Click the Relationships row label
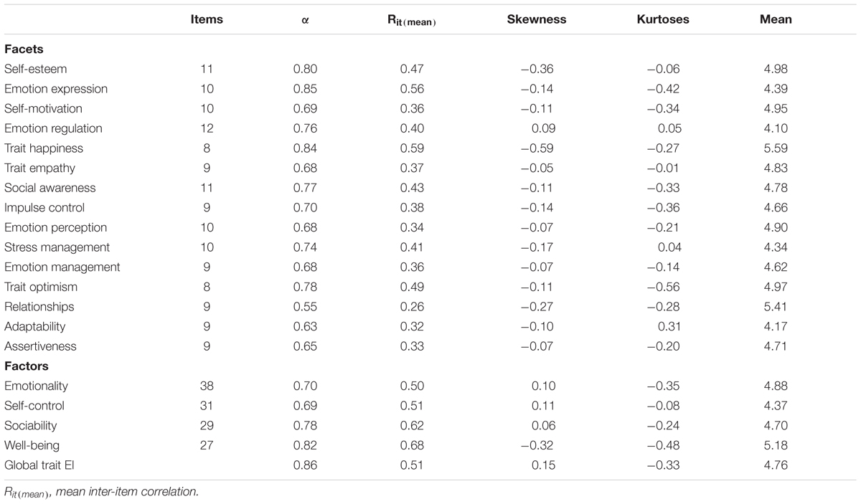Screen dimensions: 861x504 coord(39,307)
